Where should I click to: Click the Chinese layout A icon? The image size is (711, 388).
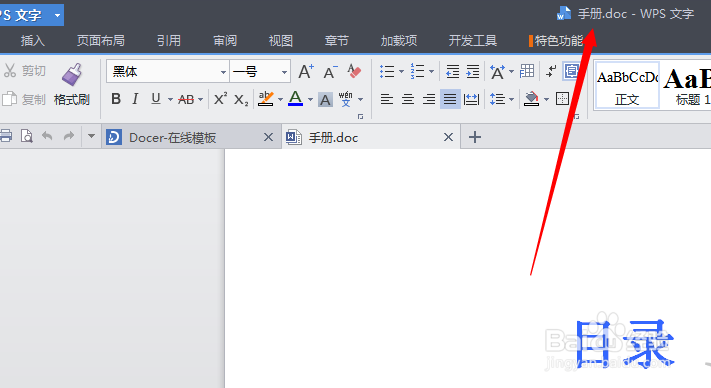[x=497, y=72]
